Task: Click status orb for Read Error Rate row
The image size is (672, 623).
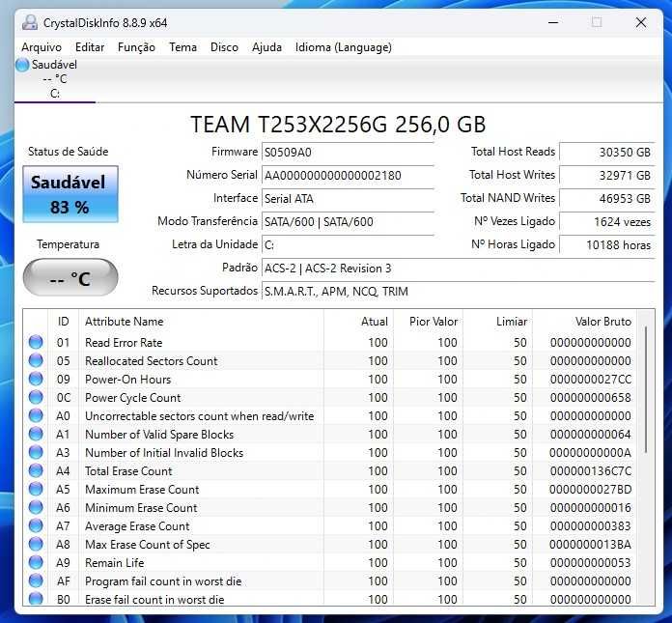Action: [x=36, y=342]
